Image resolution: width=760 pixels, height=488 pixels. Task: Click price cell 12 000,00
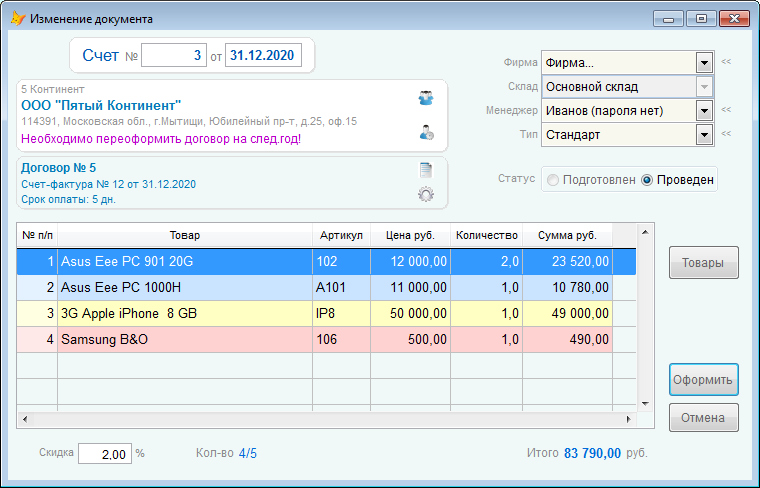[x=411, y=262]
